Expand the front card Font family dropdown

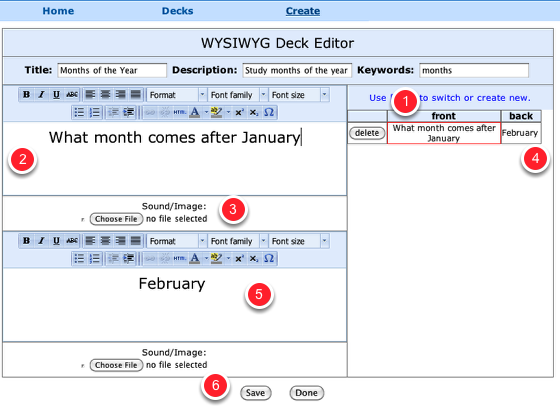[x=238, y=95]
